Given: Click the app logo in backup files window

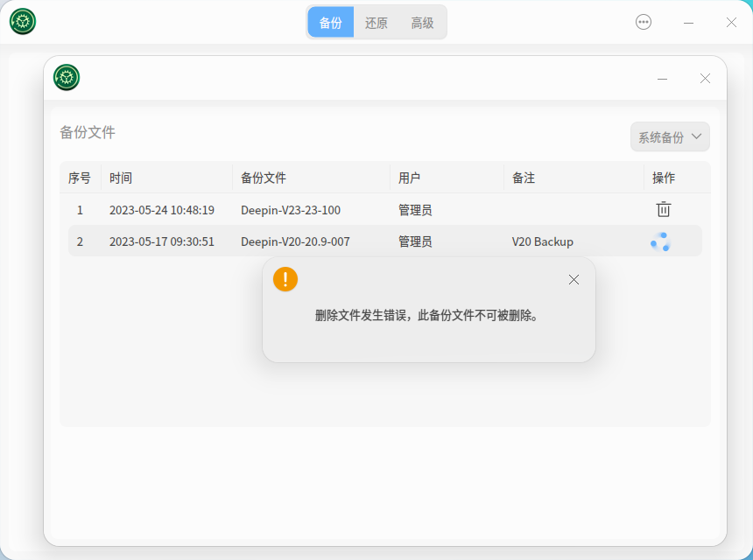Looking at the screenshot, I should (67, 78).
